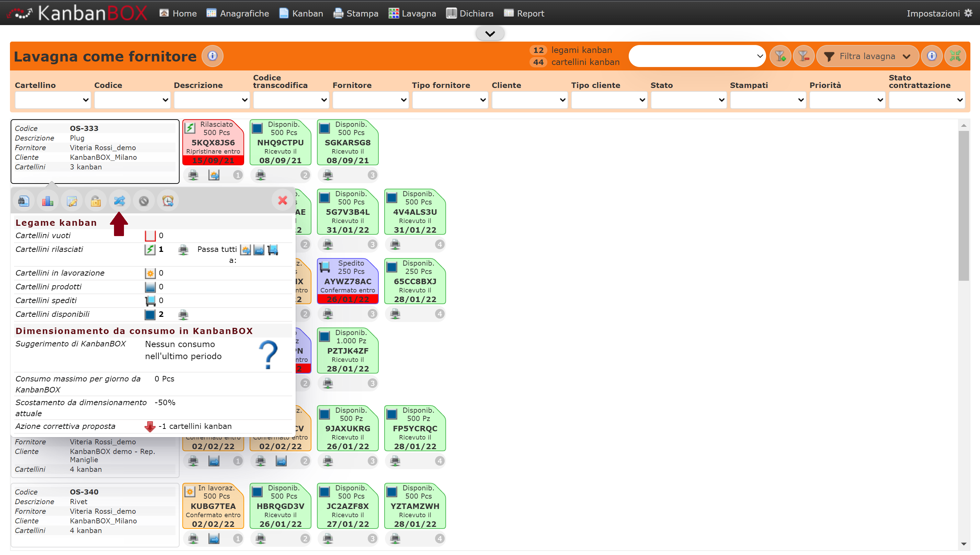Select the OS-333 Plug legame box
The height and width of the screenshot is (555, 980).
(95, 151)
